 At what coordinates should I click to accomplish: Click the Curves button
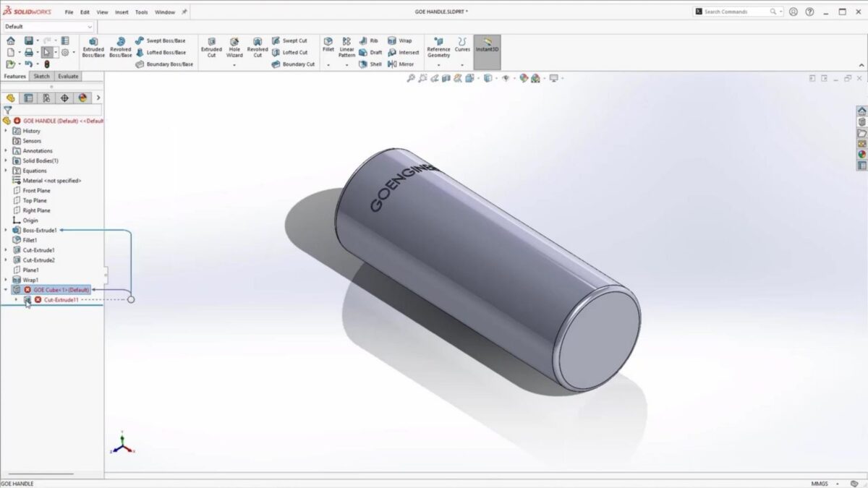pyautogui.click(x=462, y=45)
